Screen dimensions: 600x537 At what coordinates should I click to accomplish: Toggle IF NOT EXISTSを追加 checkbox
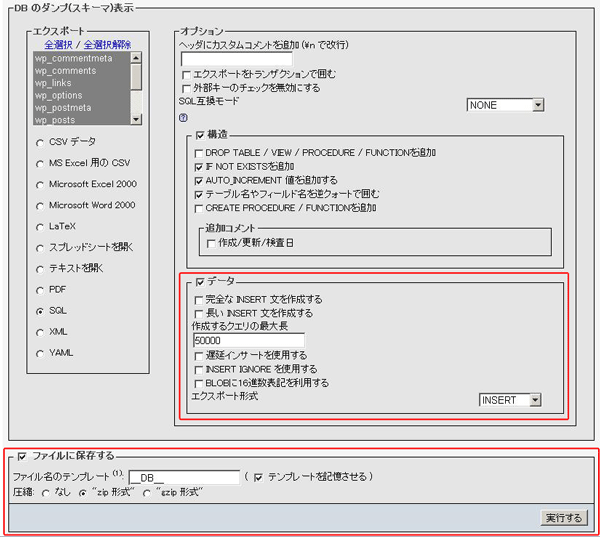point(199,167)
